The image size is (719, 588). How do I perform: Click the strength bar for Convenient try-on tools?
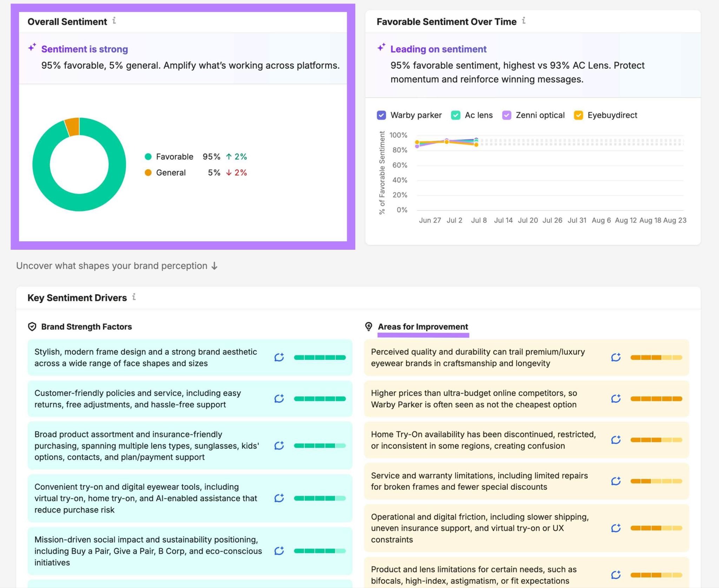[x=320, y=498]
